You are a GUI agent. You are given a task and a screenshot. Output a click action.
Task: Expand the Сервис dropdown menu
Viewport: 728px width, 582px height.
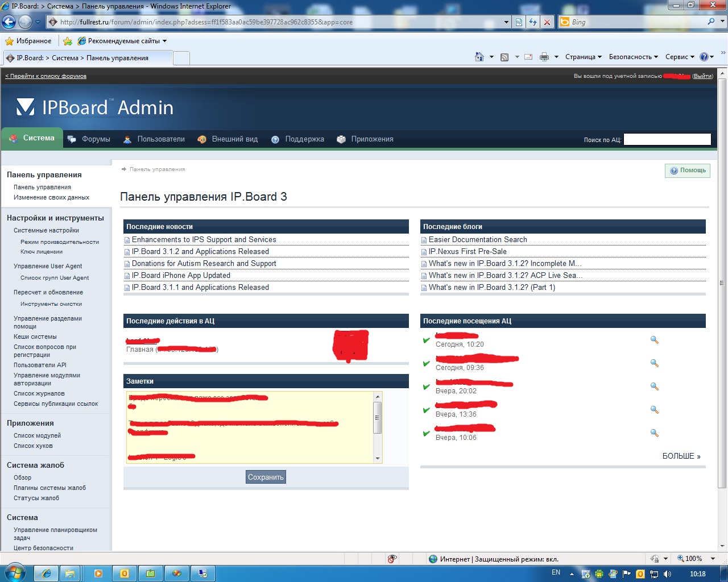680,57
